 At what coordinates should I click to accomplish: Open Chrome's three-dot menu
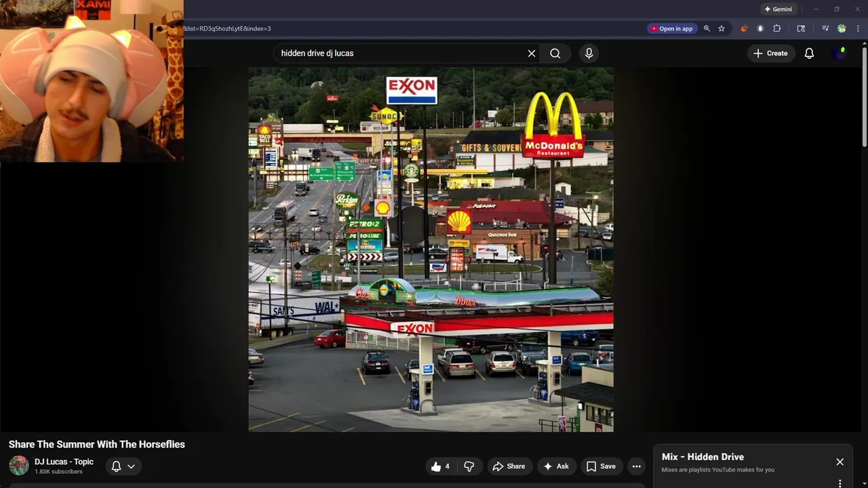(858, 28)
